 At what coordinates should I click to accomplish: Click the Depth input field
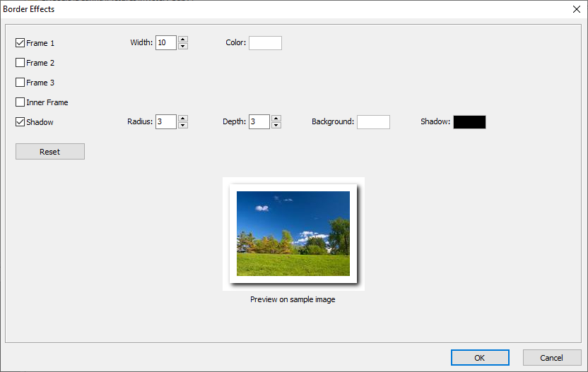259,121
